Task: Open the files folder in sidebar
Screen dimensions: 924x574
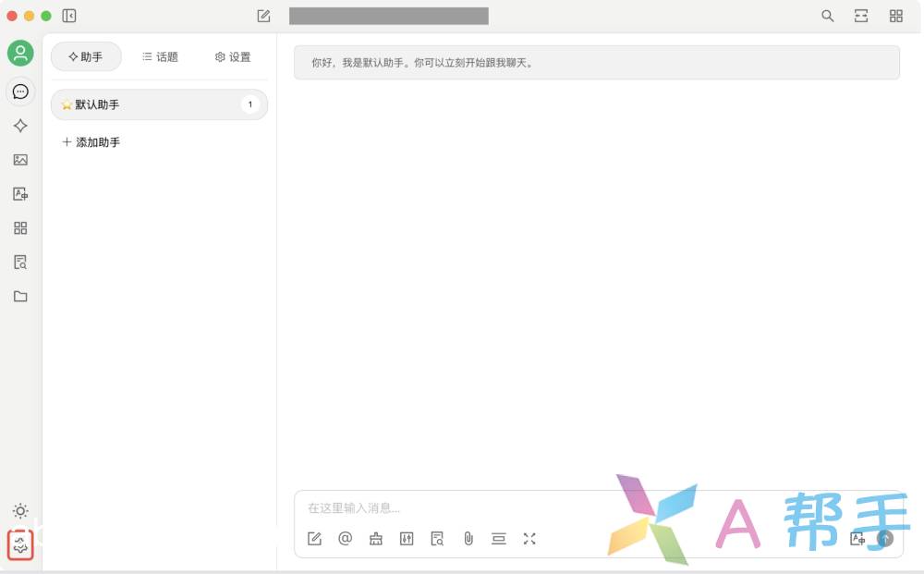Action: point(20,297)
